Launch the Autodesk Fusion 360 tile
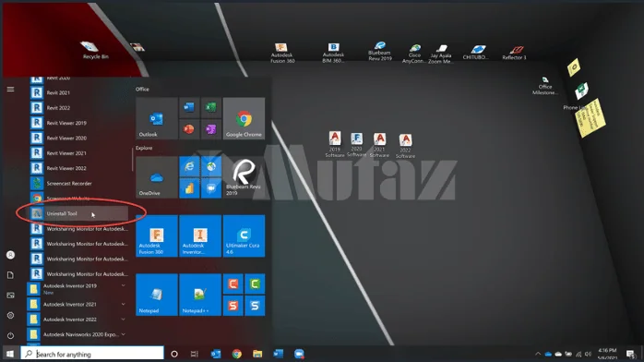 pyautogui.click(x=157, y=236)
